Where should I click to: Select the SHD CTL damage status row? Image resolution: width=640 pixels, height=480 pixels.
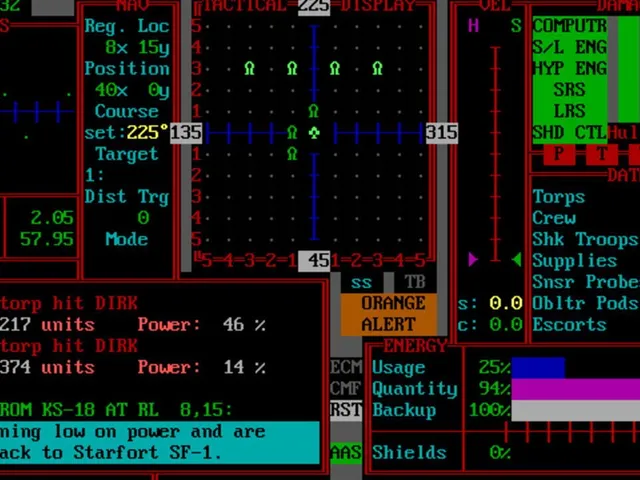click(x=570, y=133)
